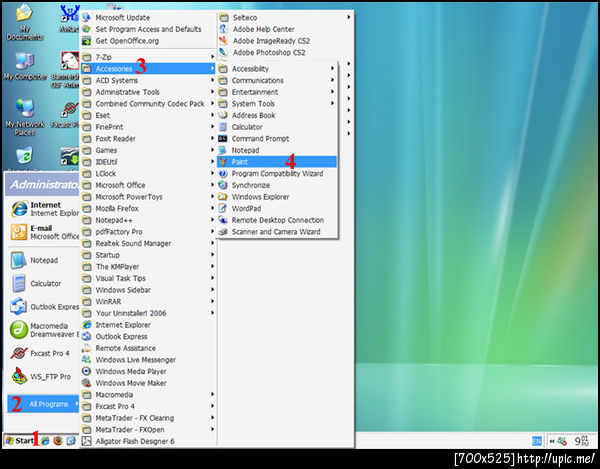Open Mozilla Firefox folder entry
This screenshot has width=600, height=469.
click(148, 208)
